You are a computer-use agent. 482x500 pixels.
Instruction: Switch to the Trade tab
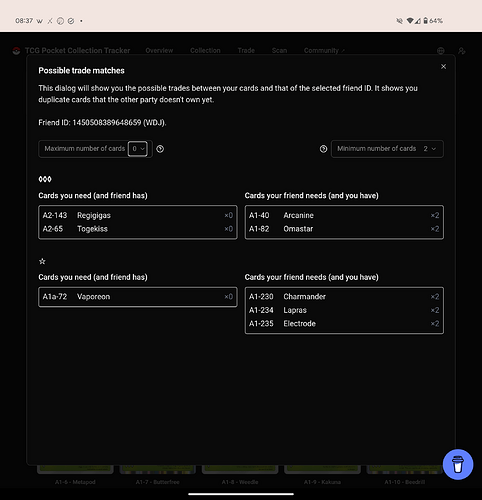[x=246, y=51]
